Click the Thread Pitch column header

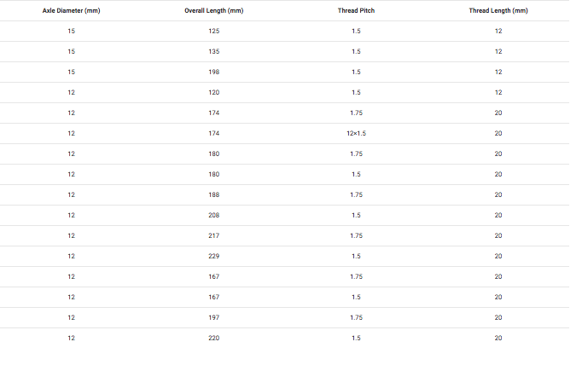[356, 10]
